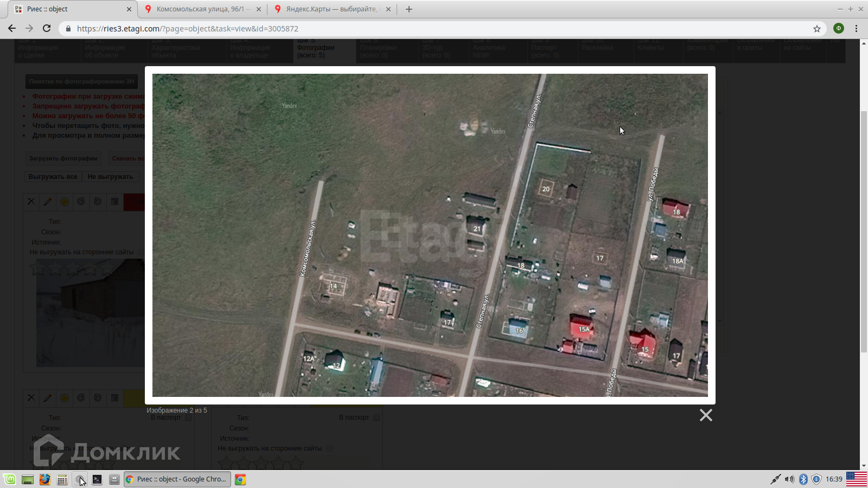The image size is (868, 488).
Task: Click the Выгружать все button
Action: point(53,177)
